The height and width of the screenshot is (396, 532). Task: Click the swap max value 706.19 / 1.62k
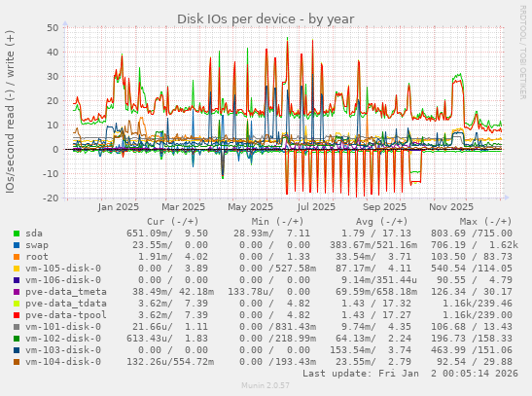click(475, 245)
